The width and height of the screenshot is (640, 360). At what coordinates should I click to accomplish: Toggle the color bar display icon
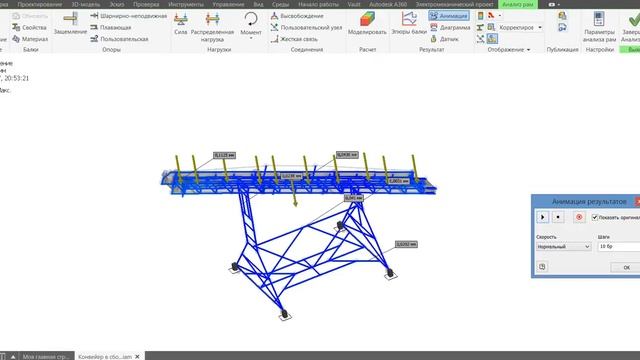480,16
